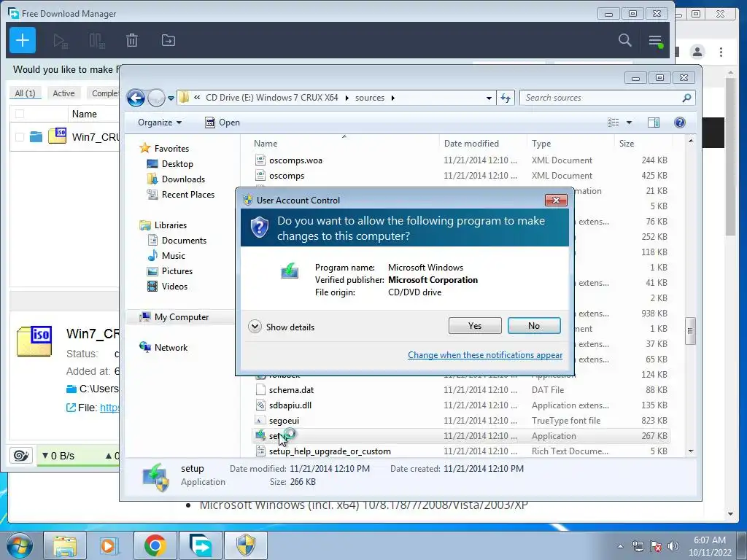Select the Active downloads tab

click(63, 93)
